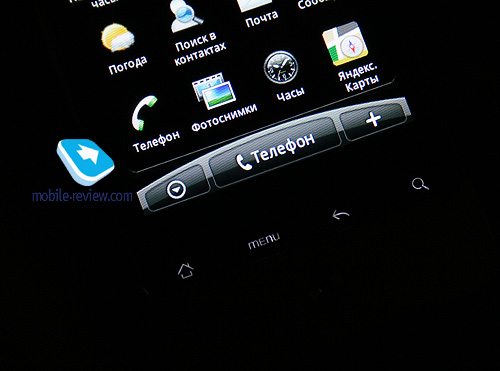Viewport: 500px width, 371px height.
Task: Tap the house-shaped home key
Action: pyautogui.click(x=186, y=270)
